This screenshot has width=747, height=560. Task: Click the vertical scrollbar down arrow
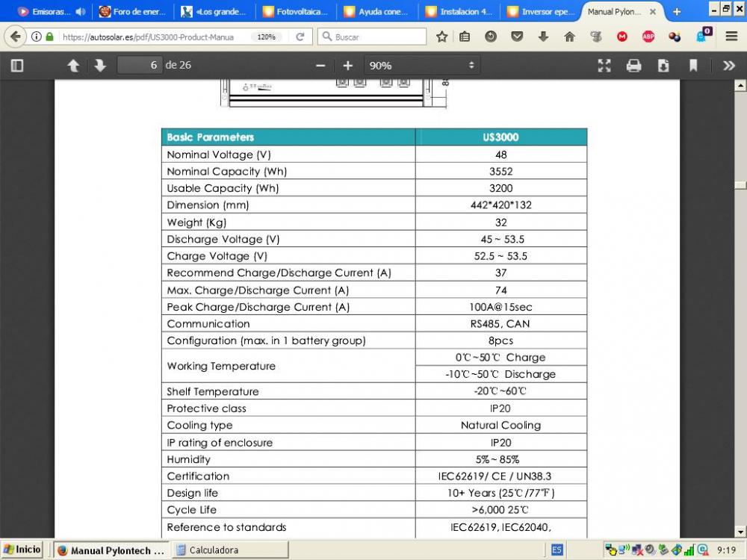pos(740,532)
